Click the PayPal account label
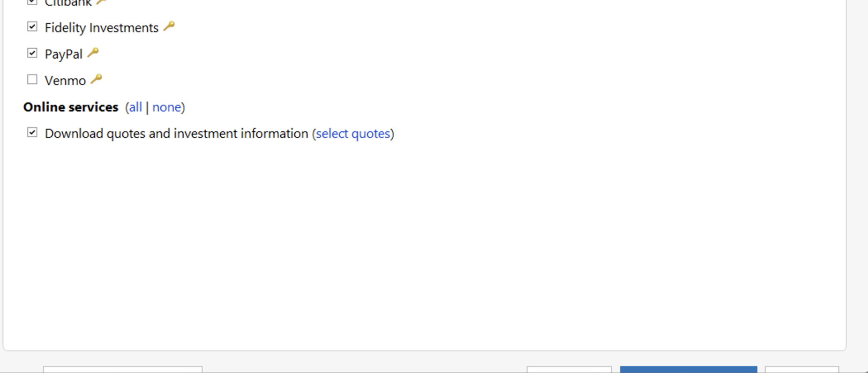868x373 pixels. click(64, 54)
